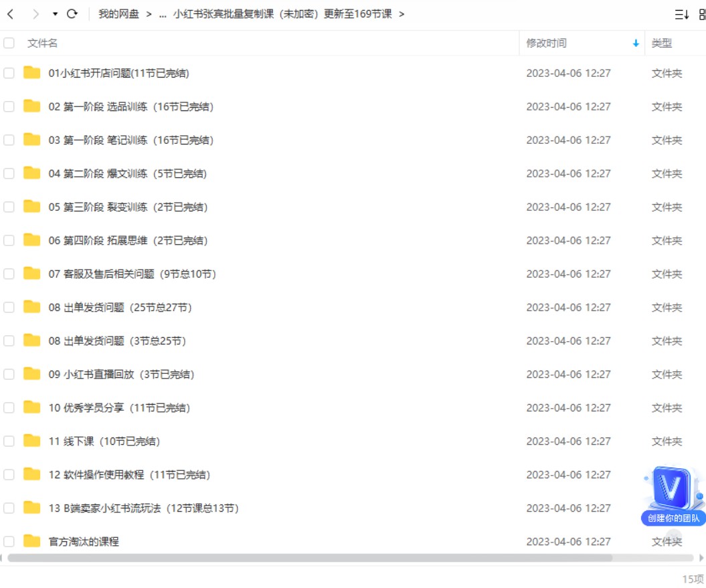Select 03 第一阶段 笔记训练 folder name
Image resolution: width=706 pixels, height=588 pixels.
click(131, 140)
